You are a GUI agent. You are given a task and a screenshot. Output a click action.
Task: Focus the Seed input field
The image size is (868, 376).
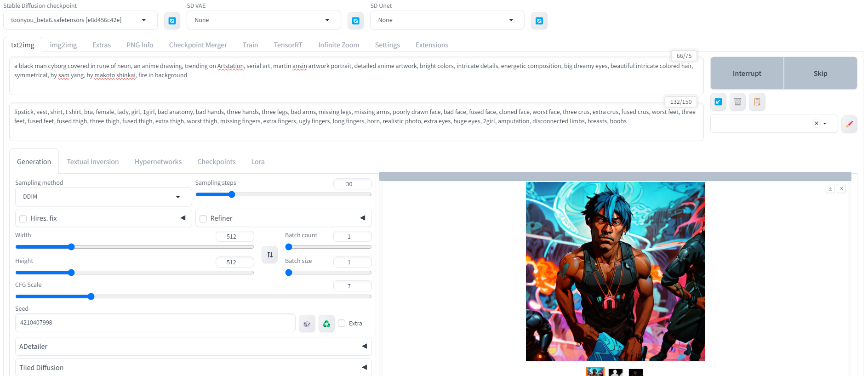click(x=155, y=323)
